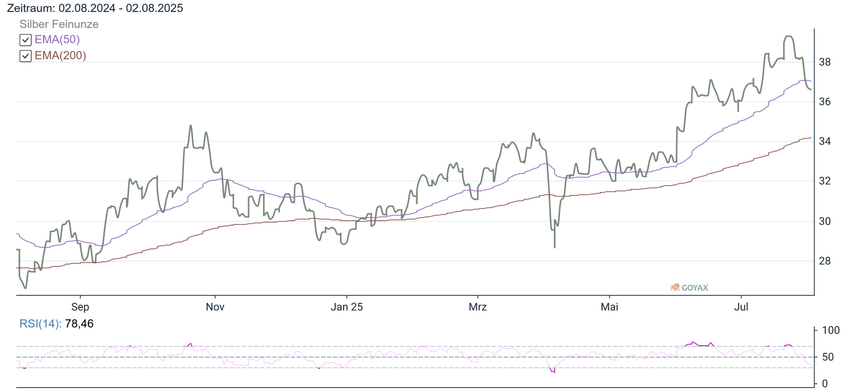
Task: Select the Mrz tick on time axis
Action: (478, 307)
